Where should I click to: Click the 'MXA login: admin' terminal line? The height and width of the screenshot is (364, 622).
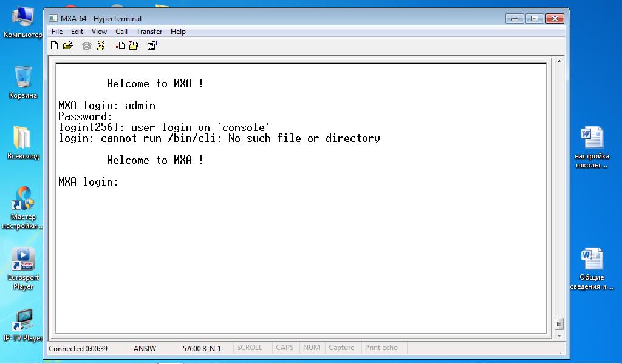coord(107,106)
